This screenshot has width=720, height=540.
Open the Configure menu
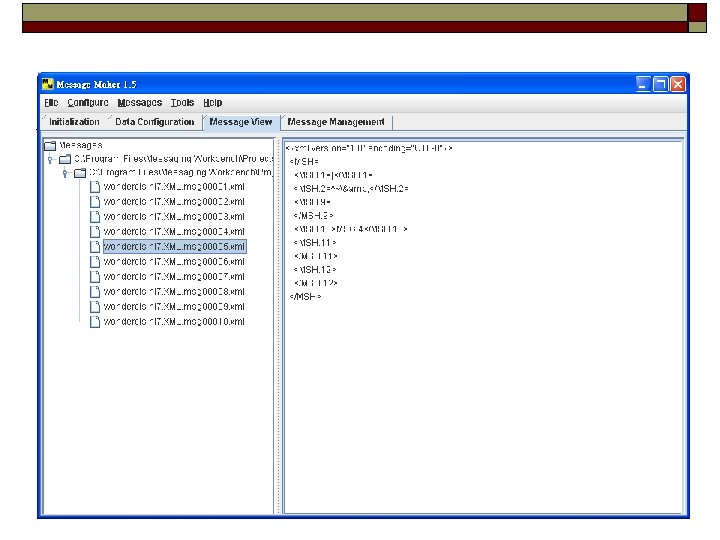tap(88, 102)
